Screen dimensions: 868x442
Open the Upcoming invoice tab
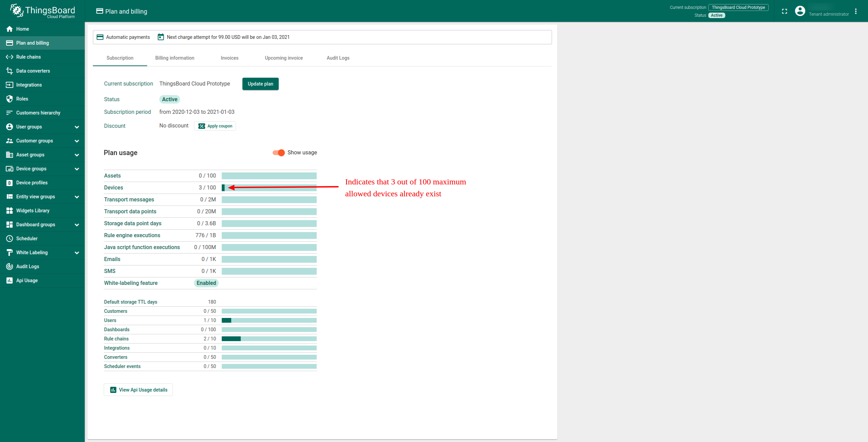click(283, 58)
